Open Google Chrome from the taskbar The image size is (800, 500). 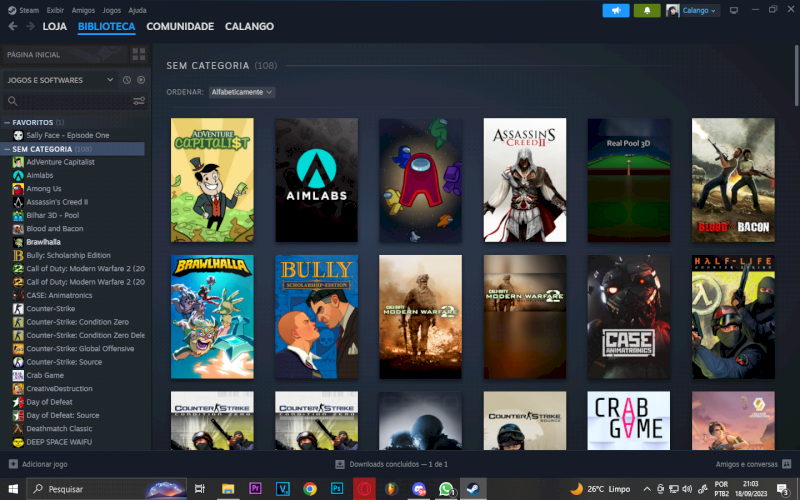click(x=310, y=489)
